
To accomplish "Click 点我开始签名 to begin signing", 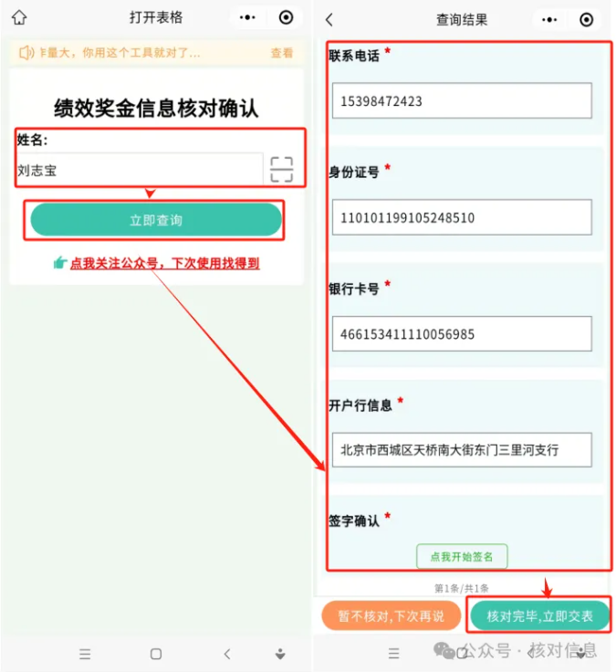I will (x=462, y=556).
